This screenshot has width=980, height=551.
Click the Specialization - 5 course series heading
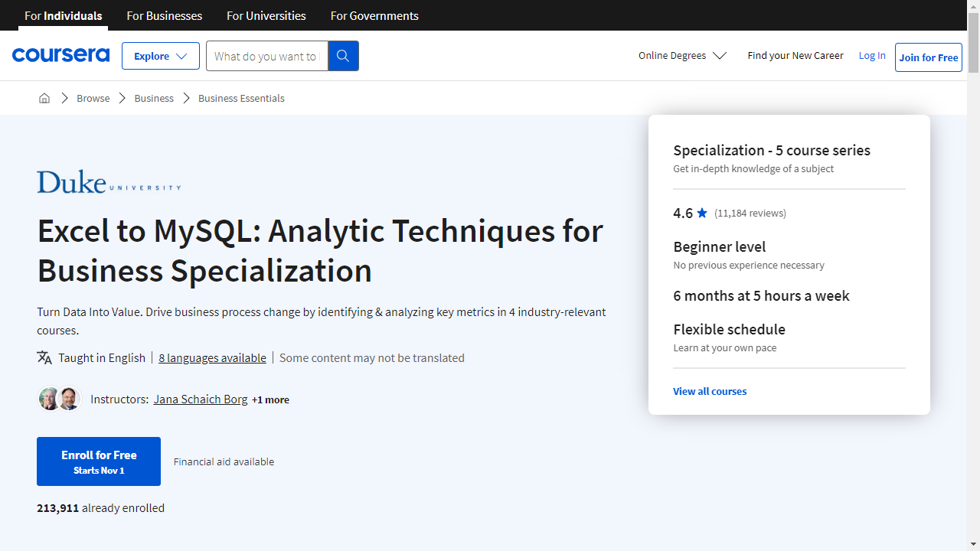point(772,150)
